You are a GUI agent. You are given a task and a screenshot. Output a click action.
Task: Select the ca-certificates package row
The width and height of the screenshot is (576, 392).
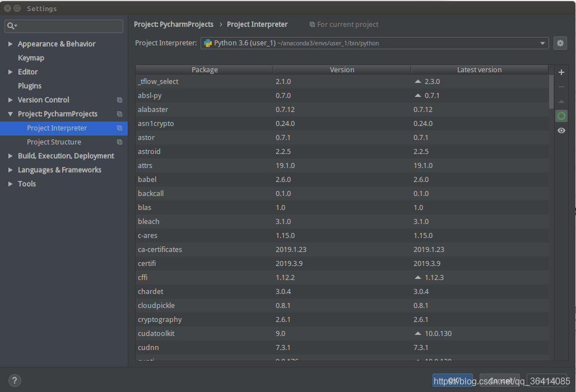342,249
